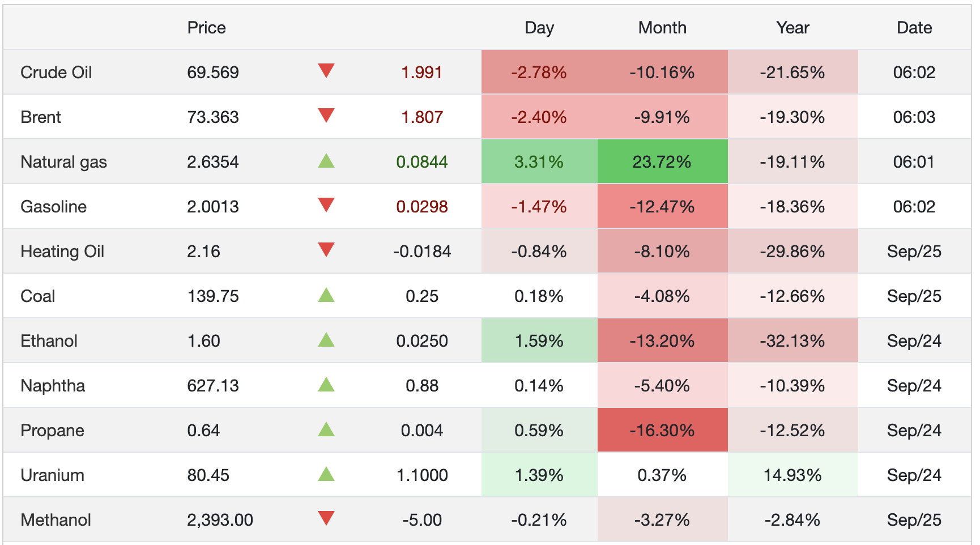Select Naphtha price 627.13
The image size is (980, 545).
click(213, 386)
